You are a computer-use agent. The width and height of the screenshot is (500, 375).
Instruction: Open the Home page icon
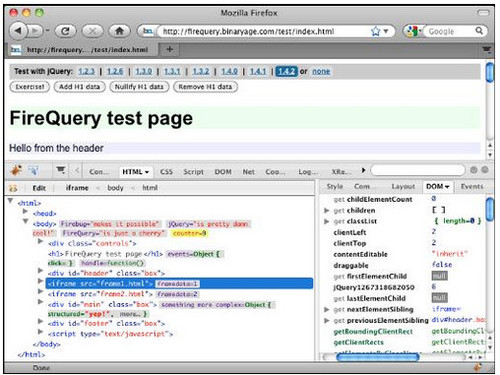119,31
